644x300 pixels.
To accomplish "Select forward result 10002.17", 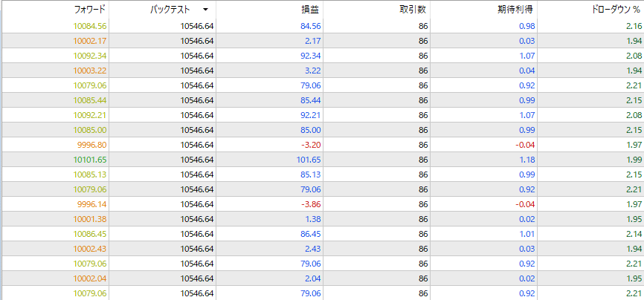I will point(90,41).
